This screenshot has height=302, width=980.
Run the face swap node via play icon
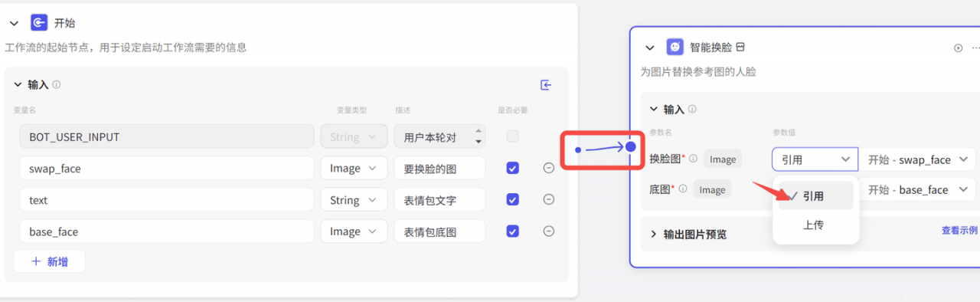[958, 48]
